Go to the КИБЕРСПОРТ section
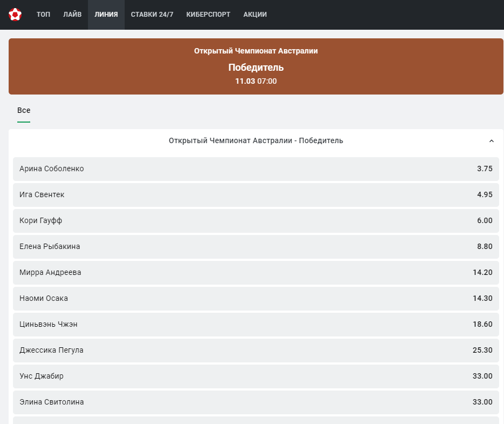 [x=208, y=15]
